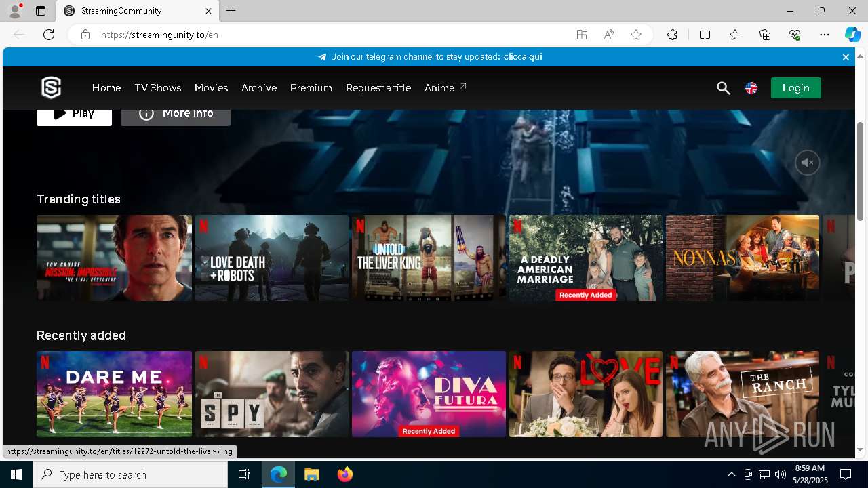Open Diva Futura thumbnail
This screenshot has height=488, width=868.
[x=429, y=394]
